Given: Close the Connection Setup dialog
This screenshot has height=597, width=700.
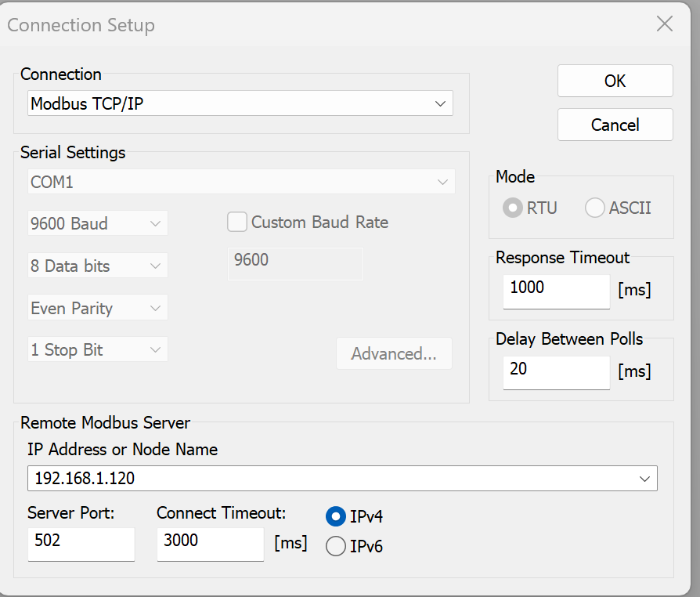Looking at the screenshot, I should coord(664,24).
